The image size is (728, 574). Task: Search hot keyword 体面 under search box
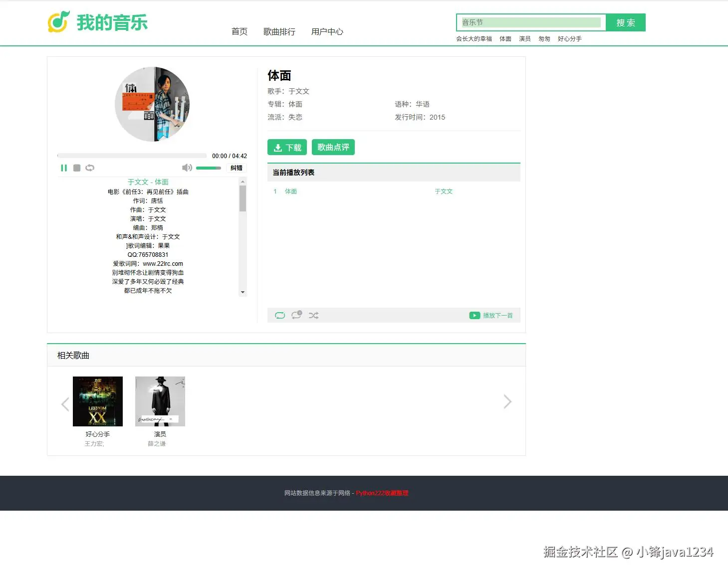tap(505, 39)
